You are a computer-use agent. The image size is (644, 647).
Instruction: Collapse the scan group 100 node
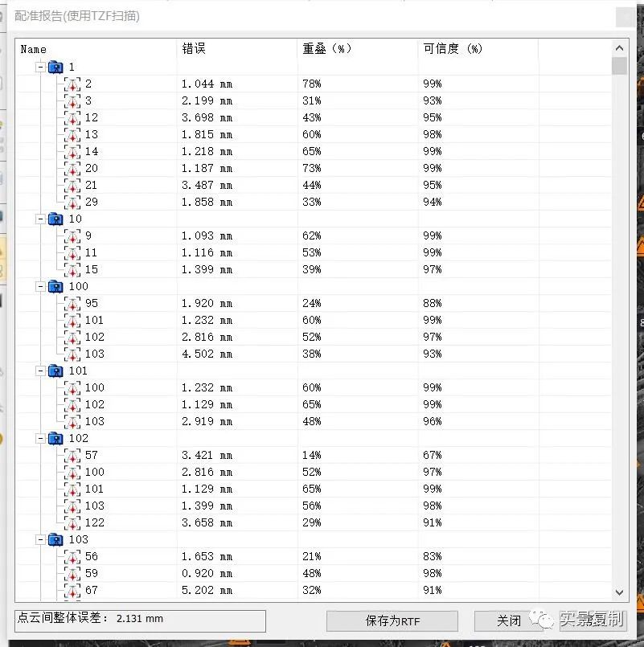[40, 286]
